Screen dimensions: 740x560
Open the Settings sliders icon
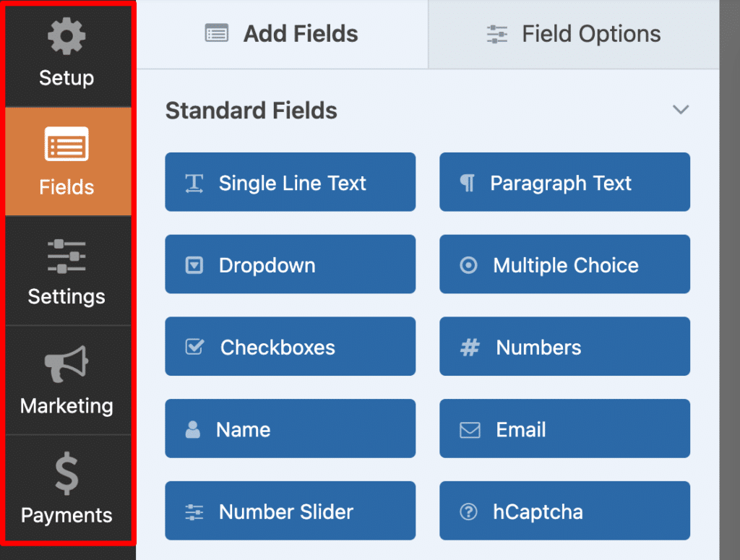click(67, 256)
